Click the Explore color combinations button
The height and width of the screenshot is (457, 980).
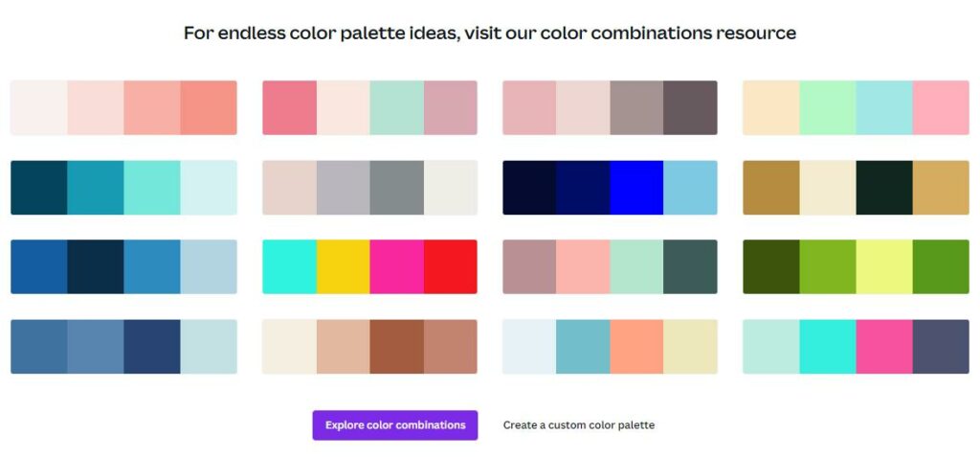395,425
